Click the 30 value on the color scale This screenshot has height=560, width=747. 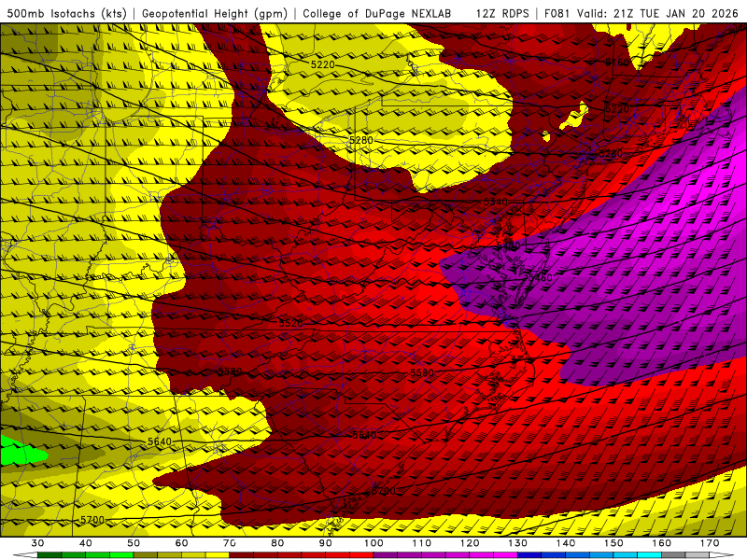point(37,543)
